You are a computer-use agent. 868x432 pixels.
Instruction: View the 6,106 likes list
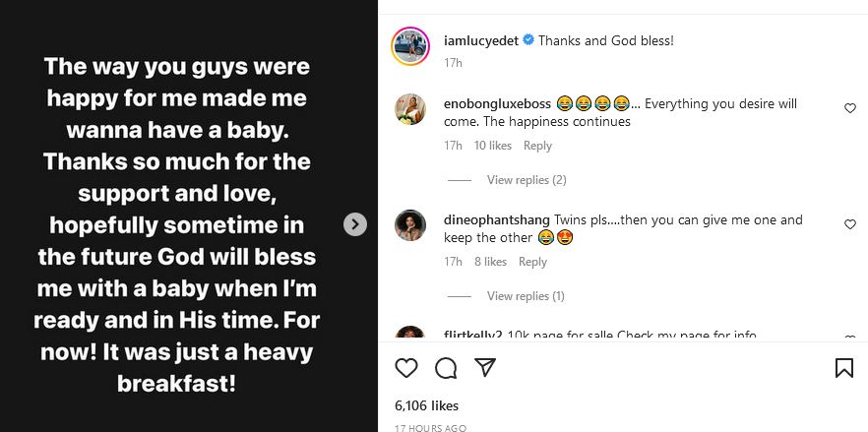coord(426,405)
